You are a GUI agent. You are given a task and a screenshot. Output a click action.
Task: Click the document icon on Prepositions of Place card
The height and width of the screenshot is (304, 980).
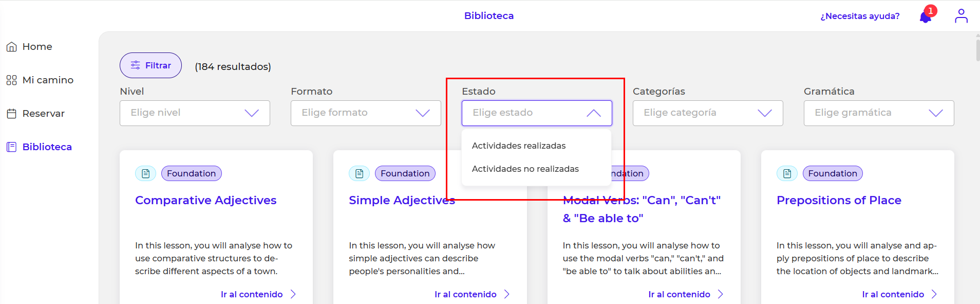(787, 174)
